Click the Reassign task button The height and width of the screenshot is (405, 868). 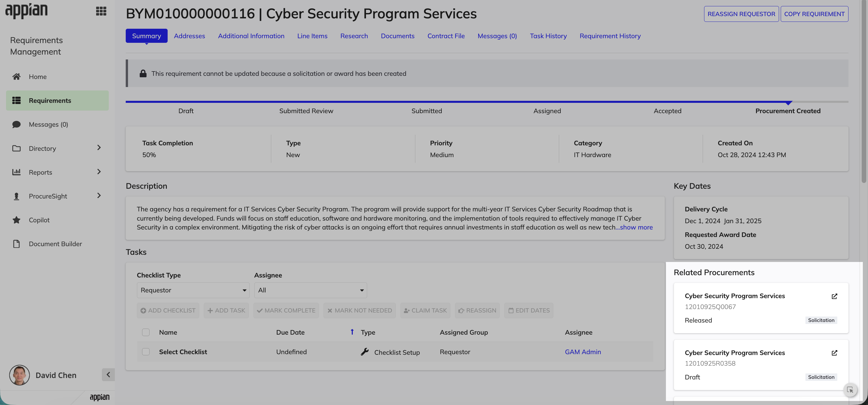477,310
